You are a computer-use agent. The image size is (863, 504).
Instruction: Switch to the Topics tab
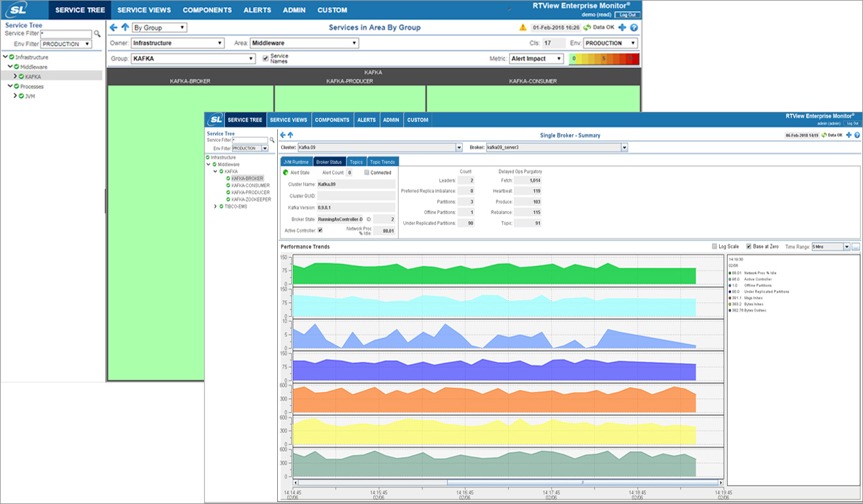[x=356, y=161]
